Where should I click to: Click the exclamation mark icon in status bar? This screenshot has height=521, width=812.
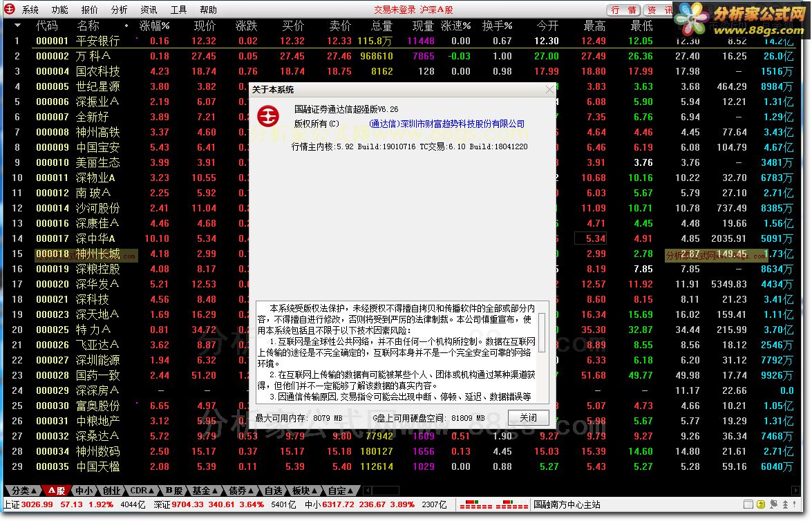coord(795,504)
